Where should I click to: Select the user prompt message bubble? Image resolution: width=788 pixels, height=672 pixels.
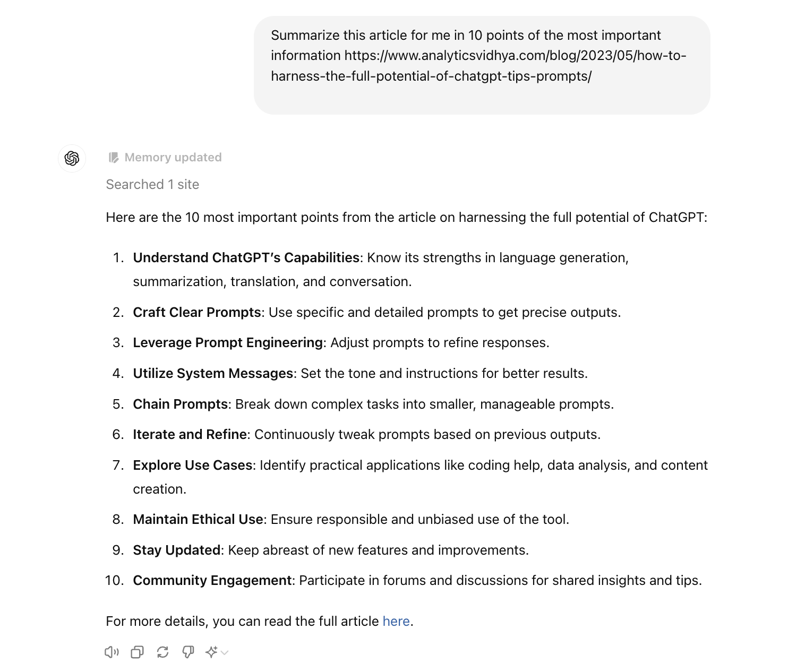coord(482,65)
